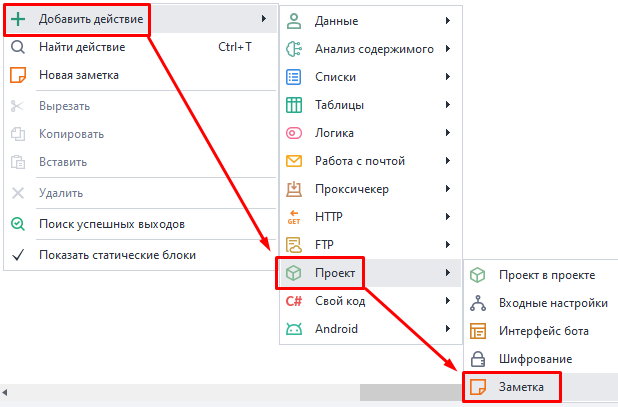The height and width of the screenshot is (407, 618).
Task: Select Входные настройки label
Action: [553, 303]
